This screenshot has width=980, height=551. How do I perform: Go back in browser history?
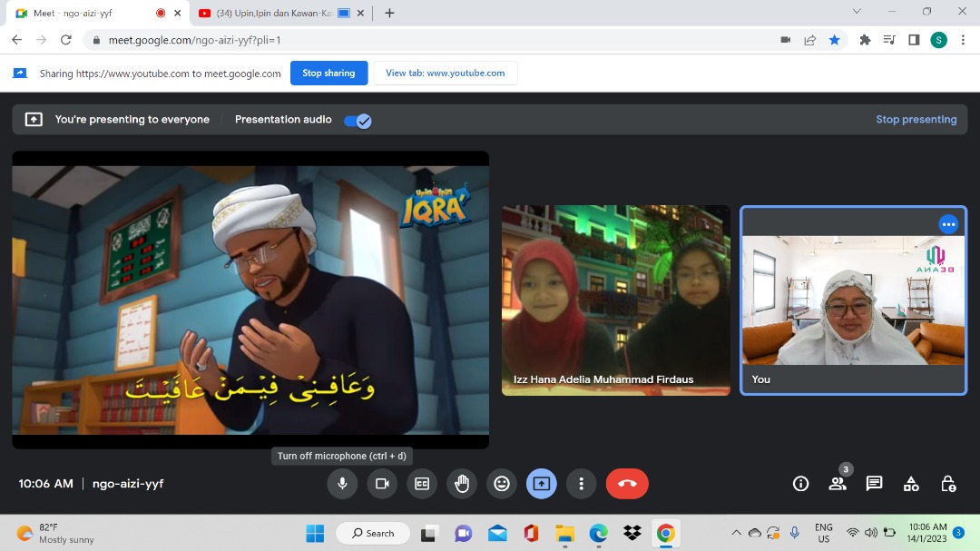(x=17, y=40)
